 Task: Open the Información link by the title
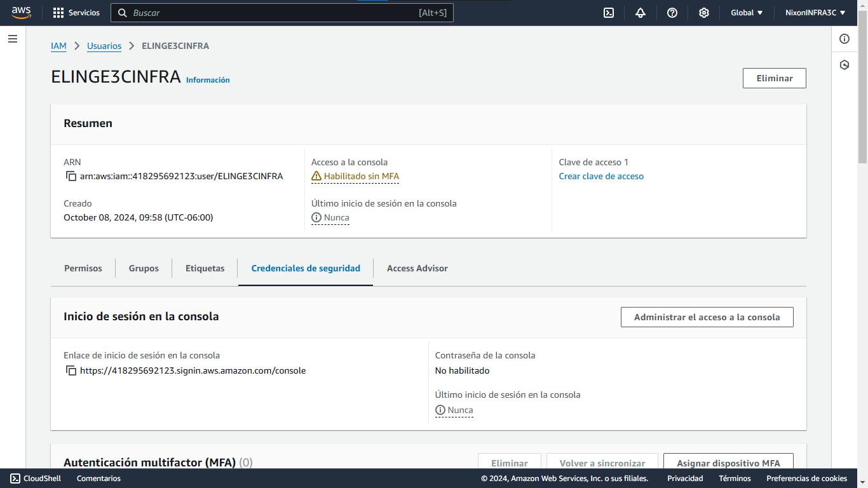(x=208, y=80)
